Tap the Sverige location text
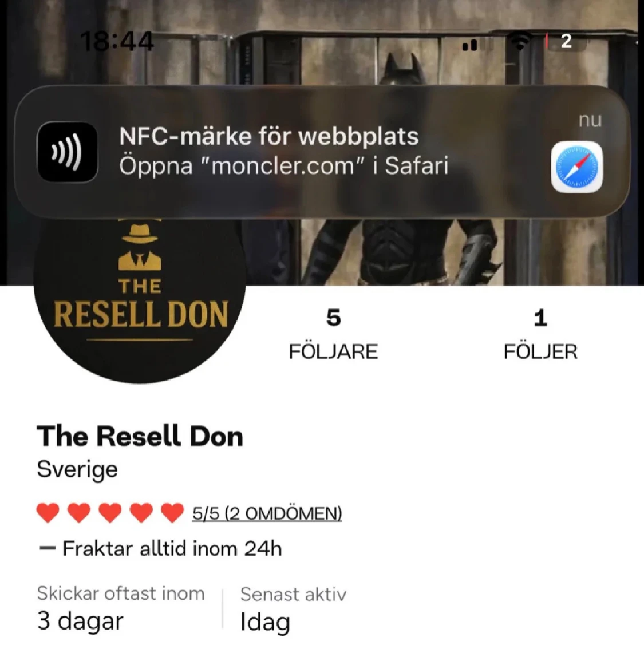This screenshot has width=644, height=645. [77, 469]
